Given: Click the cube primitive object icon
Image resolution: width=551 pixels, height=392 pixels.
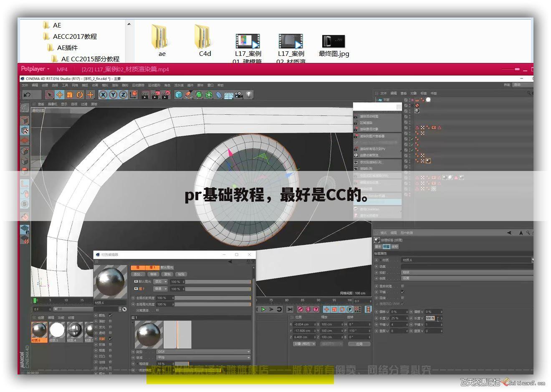Looking at the screenshot, I should (179, 95).
